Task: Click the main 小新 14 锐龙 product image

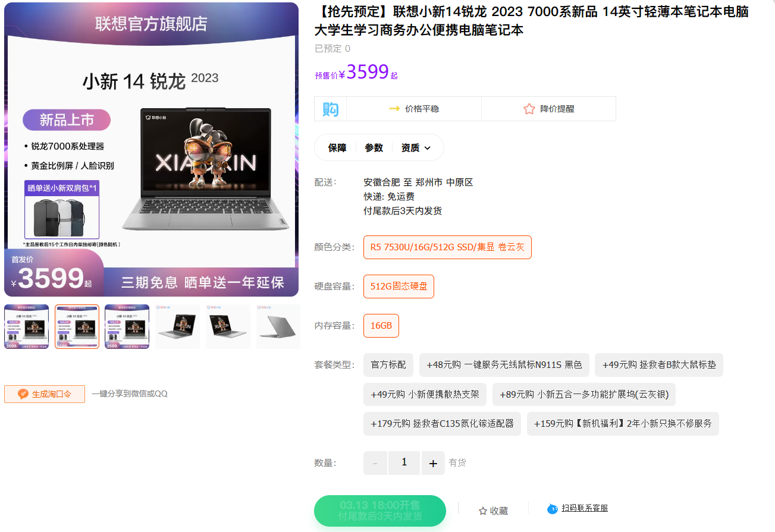Action: pos(152,149)
